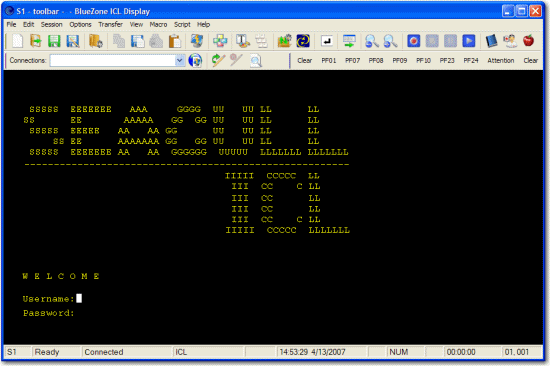Play a macro using the blue play button
This screenshot has width=550, height=366.
point(469,41)
